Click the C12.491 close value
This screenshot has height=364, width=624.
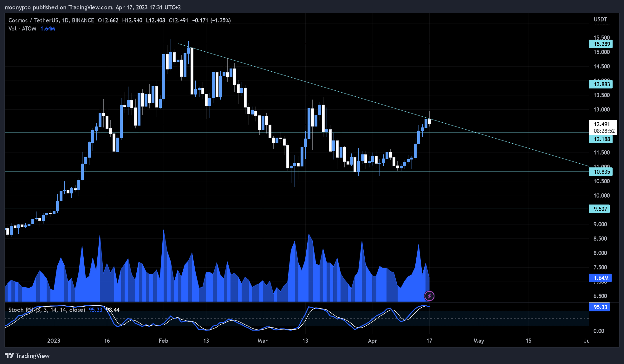pos(179,20)
